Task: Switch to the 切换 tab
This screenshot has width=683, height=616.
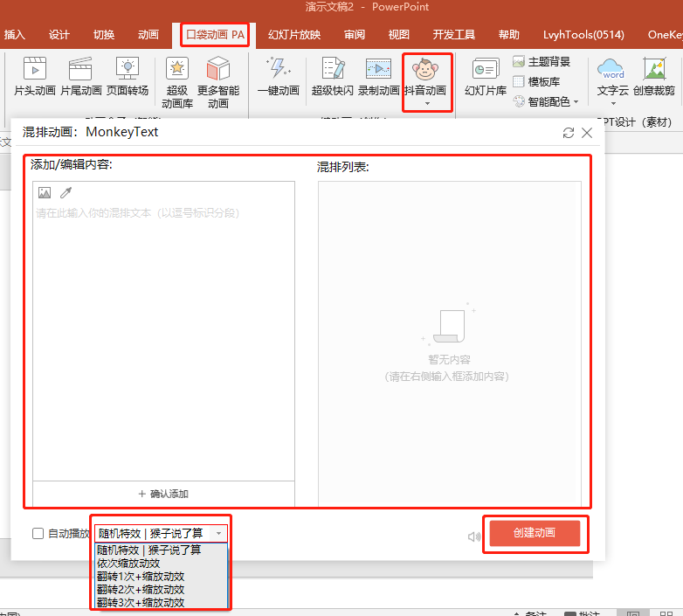Action: pos(104,34)
